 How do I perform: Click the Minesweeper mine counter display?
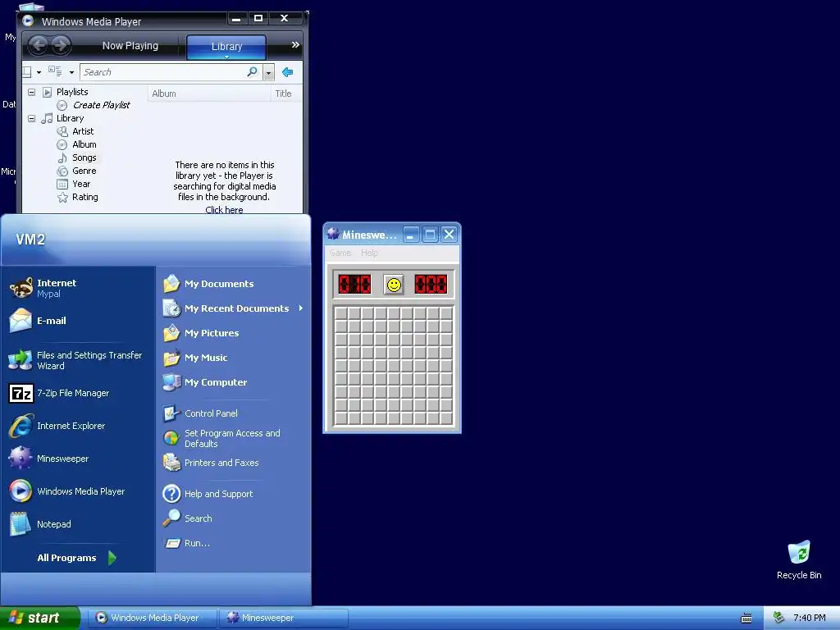pos(354,284)
